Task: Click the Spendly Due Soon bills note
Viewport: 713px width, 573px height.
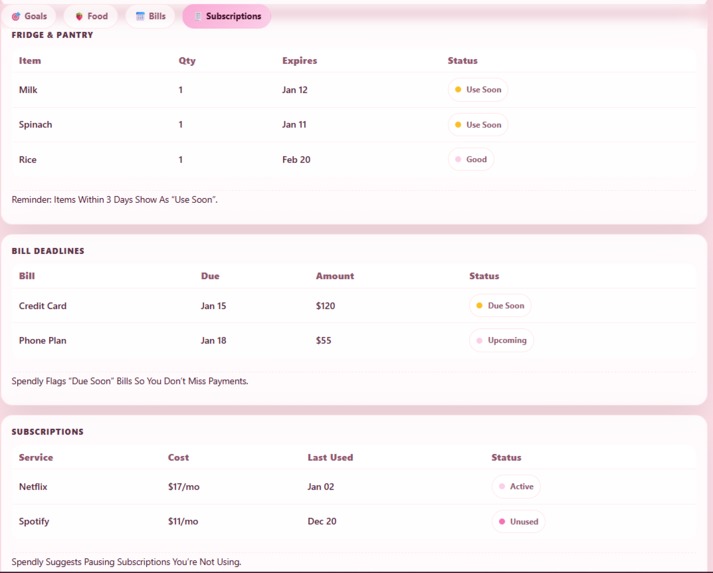Action: coord(130,381)
